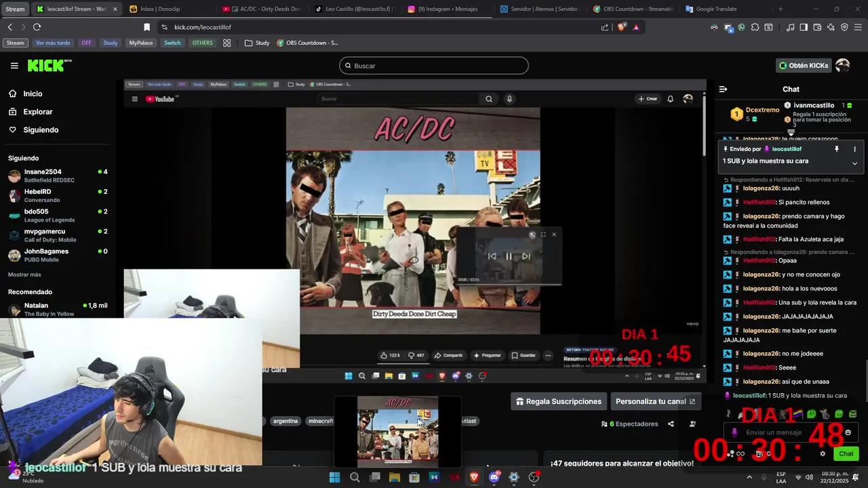Image resolution: width=868 pixels, height=488 pixels.
Task: Collapse the chat panel arrow icon
Action: point(723,89)
